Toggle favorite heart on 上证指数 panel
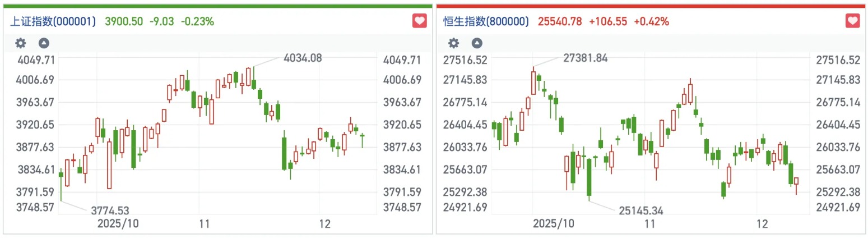The width and height of the screenshot is (868, 238). click(x=419, y=21)
